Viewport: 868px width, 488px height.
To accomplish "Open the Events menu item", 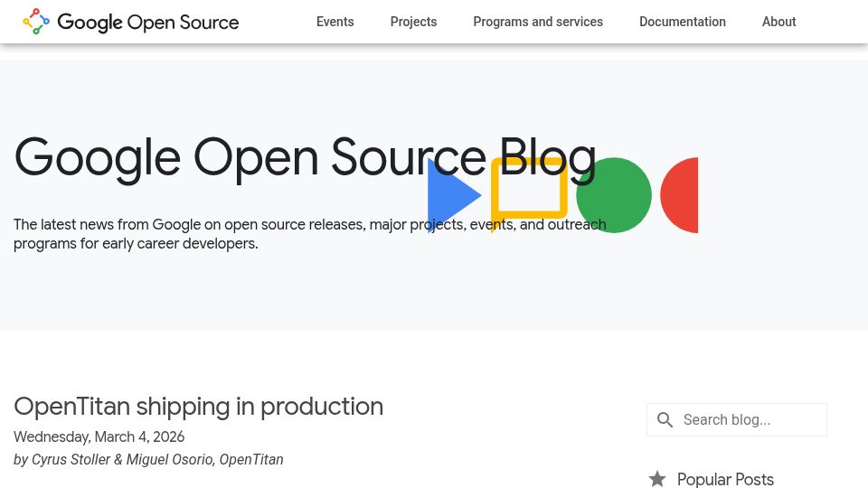I will (335, 22).
